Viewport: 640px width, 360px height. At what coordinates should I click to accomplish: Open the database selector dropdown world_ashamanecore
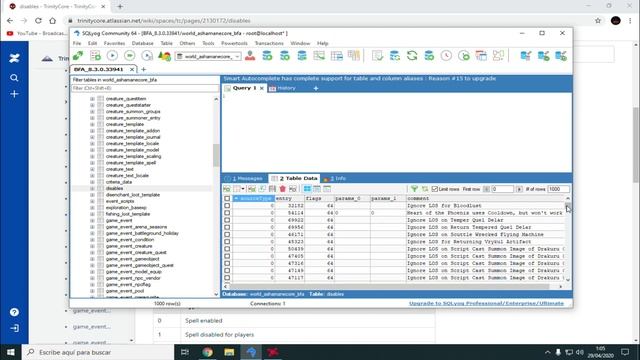point(208,56)
